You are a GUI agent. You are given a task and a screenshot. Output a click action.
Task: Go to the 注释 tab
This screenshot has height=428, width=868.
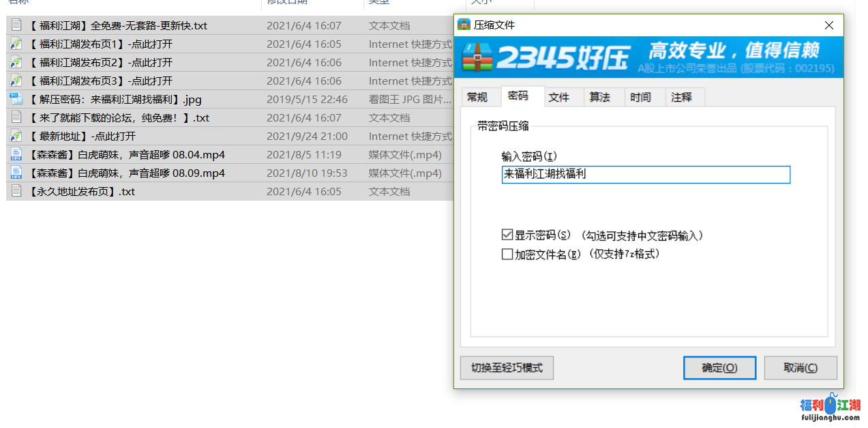tap(682, 98)
